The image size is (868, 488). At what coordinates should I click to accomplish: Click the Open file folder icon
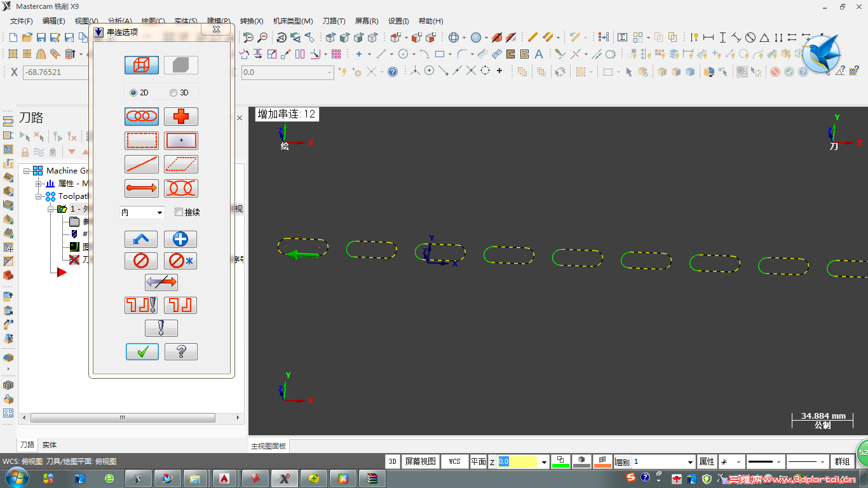tap(27, 37)
